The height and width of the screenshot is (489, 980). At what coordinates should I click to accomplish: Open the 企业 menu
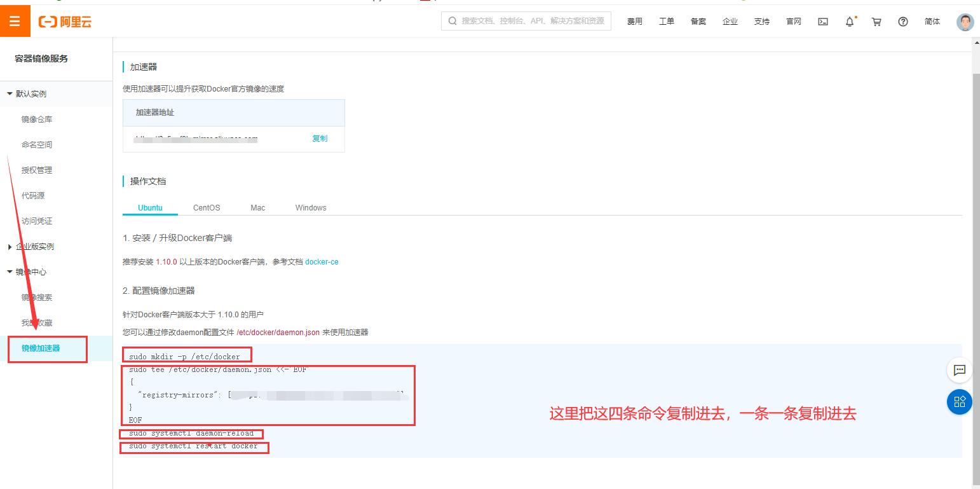coord(730,22)
